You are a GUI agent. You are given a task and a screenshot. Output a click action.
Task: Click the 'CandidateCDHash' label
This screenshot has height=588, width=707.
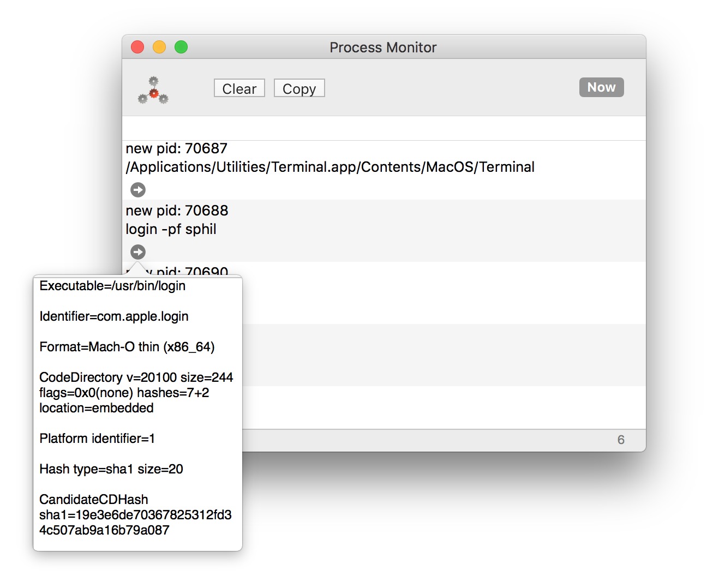(x=94, y=500)
